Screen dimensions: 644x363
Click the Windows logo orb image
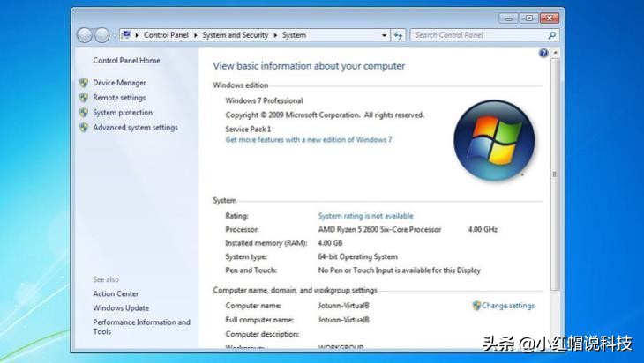494,140
